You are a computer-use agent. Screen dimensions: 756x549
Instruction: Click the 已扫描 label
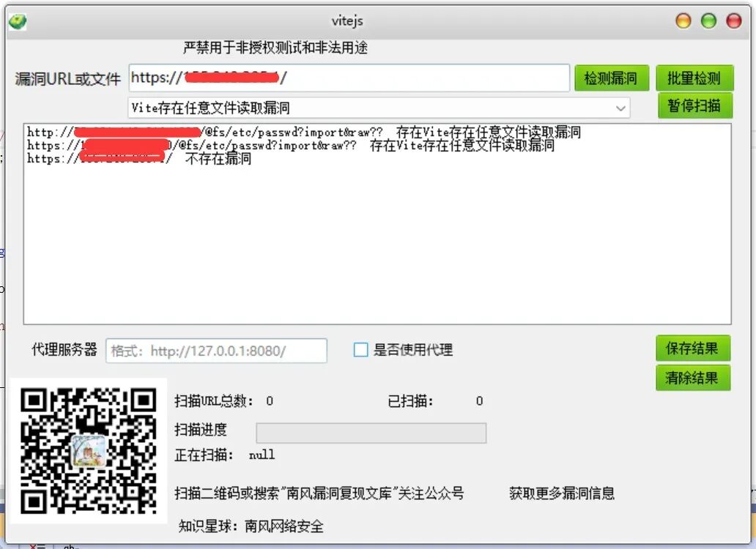pos(410,400)
